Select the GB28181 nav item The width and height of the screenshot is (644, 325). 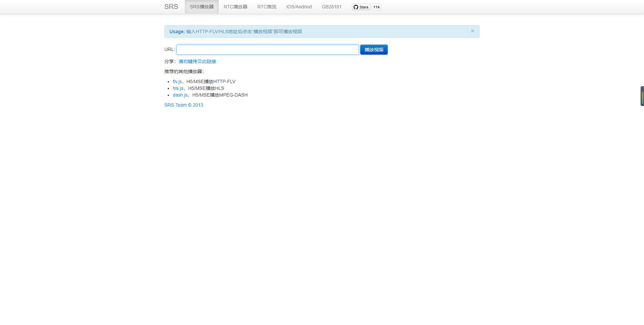click(x=332, y=7)
